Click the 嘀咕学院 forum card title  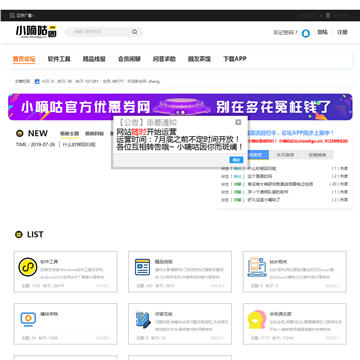click(x=49, y=314)
